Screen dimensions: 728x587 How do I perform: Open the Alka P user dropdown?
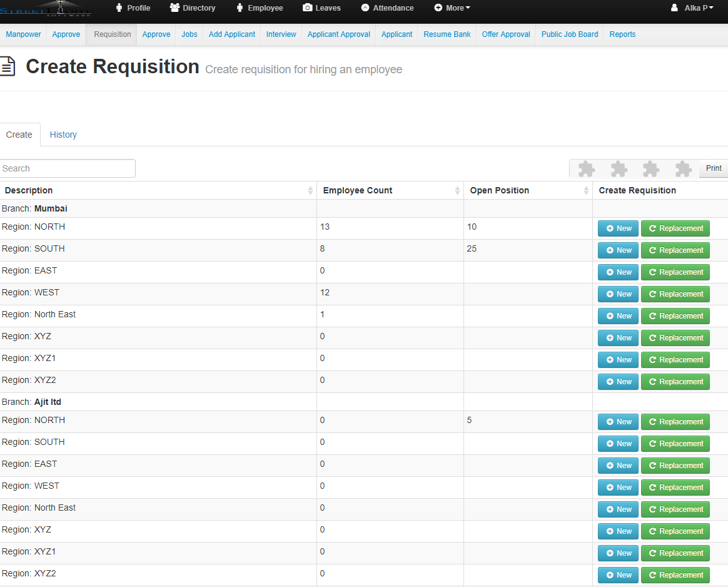[x=692, y=8]
